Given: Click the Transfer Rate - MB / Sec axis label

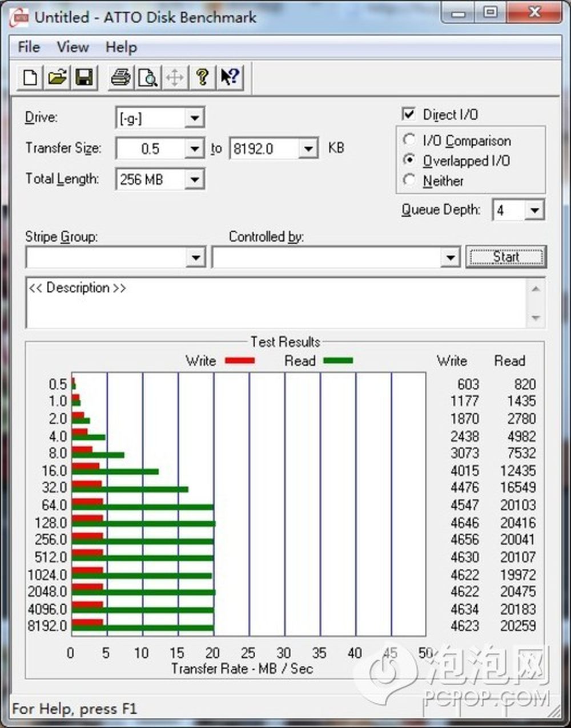Looking at the screenshot, I should point(242,669).
